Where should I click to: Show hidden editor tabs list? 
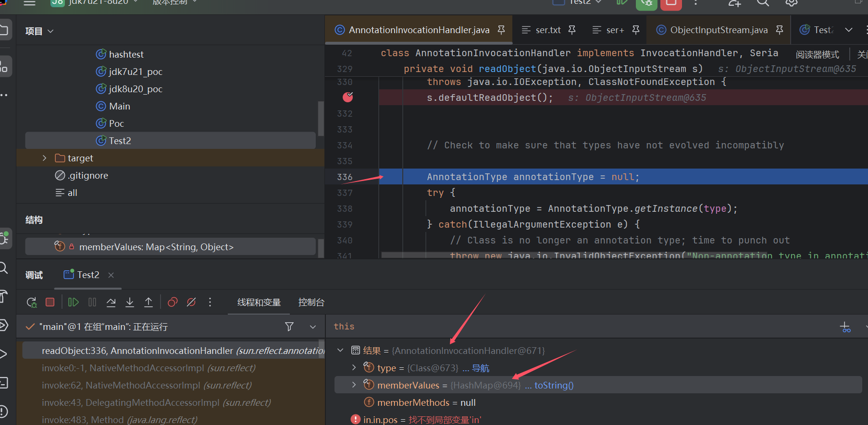tap(849, 30)
